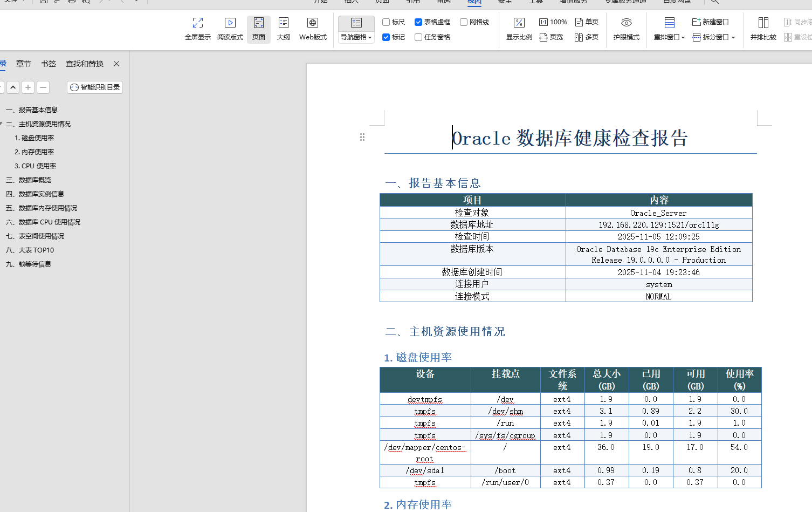Click the rearrange windows icon (重排窗口)
Screen dimensions: 812x512
tap(670, 23)
